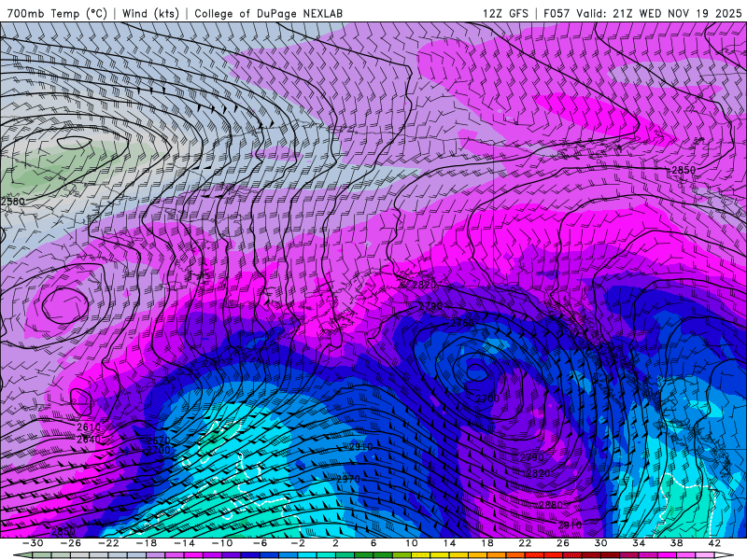Click the 2970 contour label
Image resolution: width=747 pixels, height=560 pixels.
pyautogui.click(x=348, y=479)
